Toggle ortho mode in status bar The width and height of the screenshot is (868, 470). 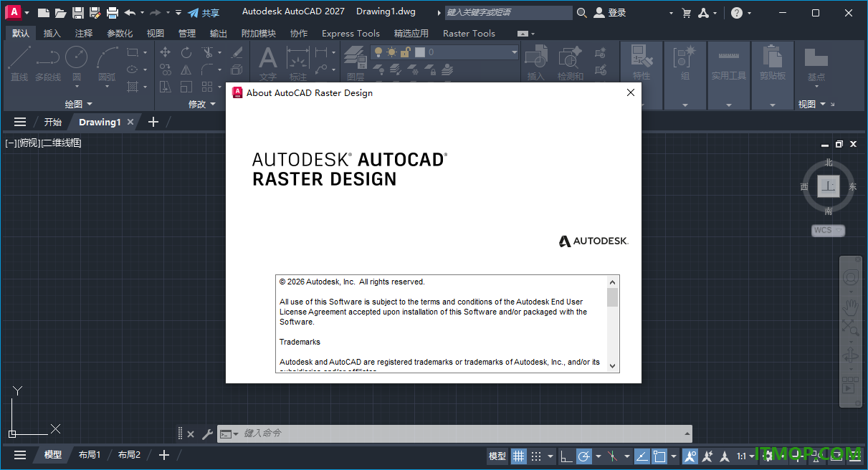coord(566,456)
